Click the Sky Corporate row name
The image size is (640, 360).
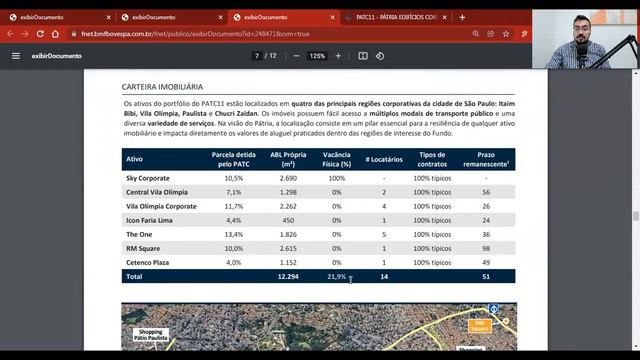[x=148, y=178]
